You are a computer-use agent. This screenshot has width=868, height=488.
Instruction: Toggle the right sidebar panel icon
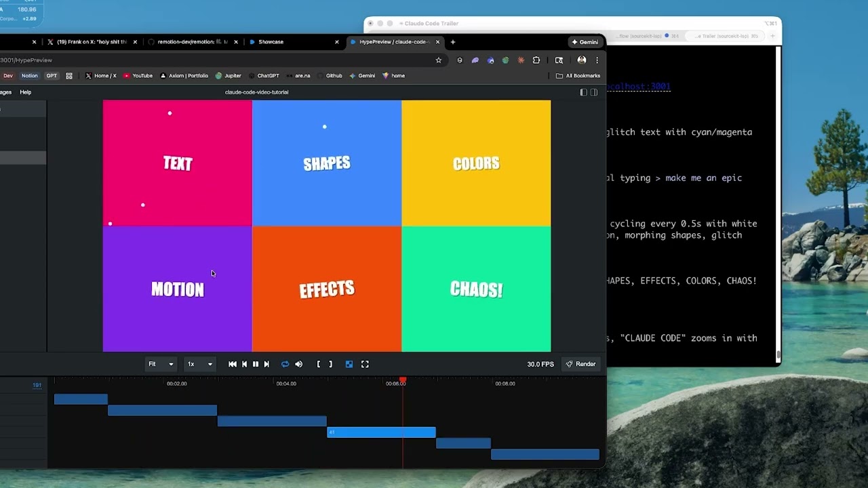[x=594, y=92]
